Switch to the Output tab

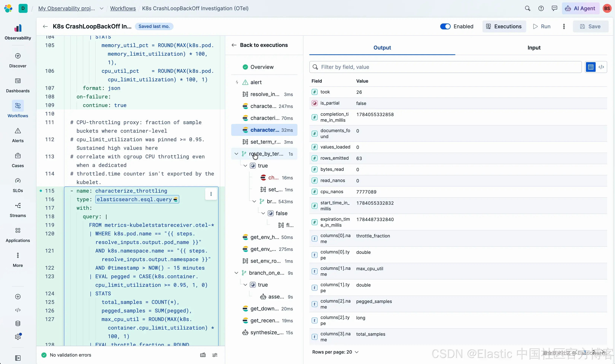[x=382, y=48]
